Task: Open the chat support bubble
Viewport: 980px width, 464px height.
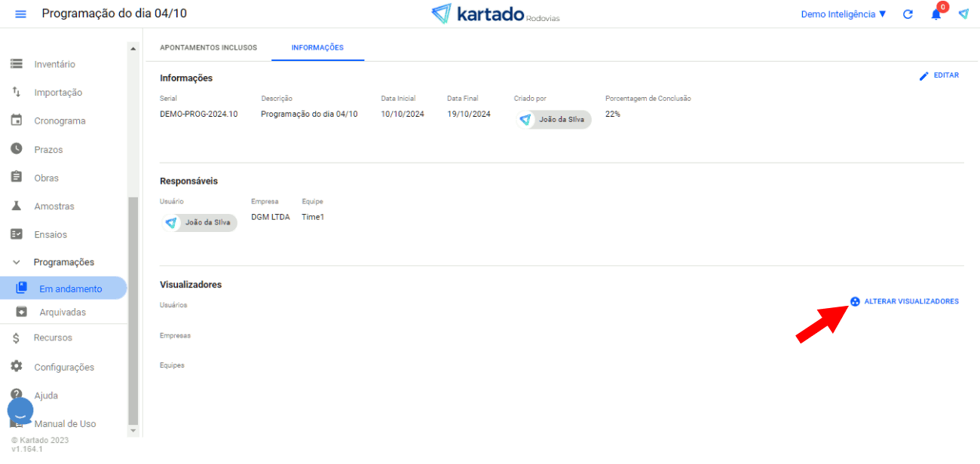Action: [20, 411]
